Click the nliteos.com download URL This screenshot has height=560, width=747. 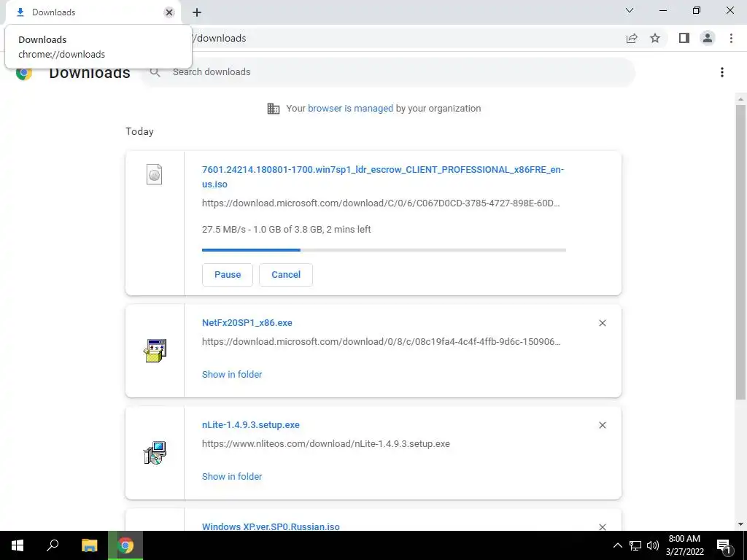coord(326,444)
